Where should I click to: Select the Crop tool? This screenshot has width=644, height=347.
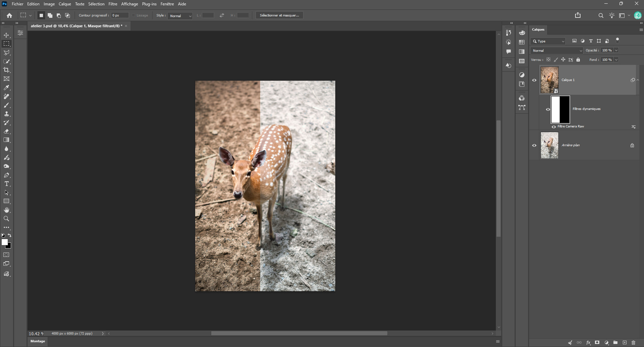click(x=6, y=70)
